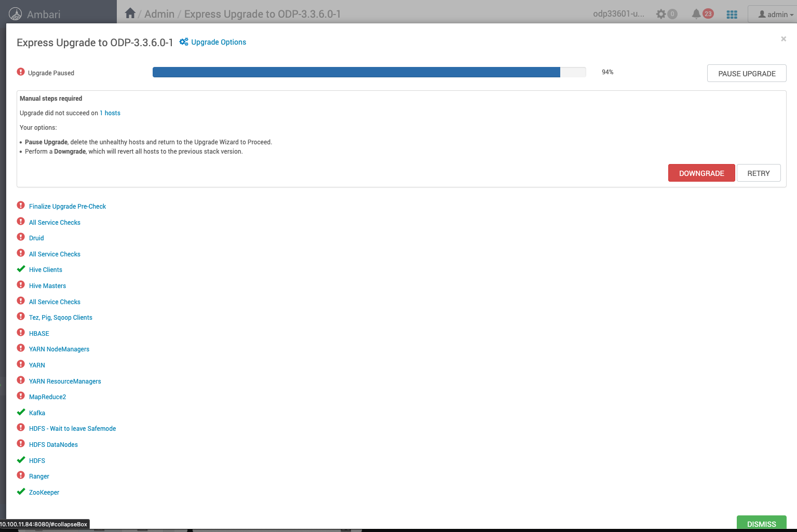This screenshot has width=797, height=532.
Task: Click the green DISMISS button
Action: click(x=761, y=523)
